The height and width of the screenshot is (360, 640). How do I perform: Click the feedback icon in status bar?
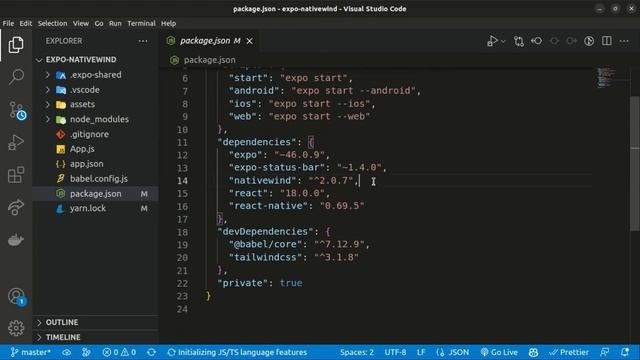(605, 352)
